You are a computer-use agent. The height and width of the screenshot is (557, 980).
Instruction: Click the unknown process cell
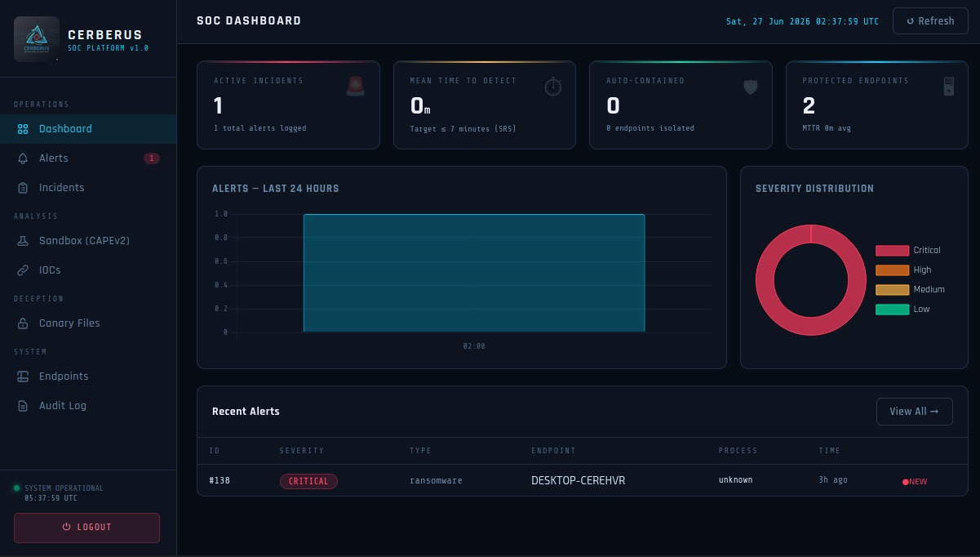735,480
